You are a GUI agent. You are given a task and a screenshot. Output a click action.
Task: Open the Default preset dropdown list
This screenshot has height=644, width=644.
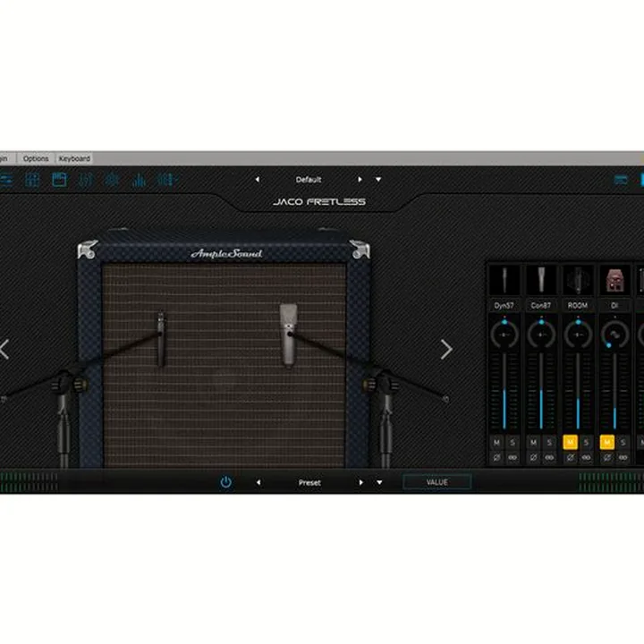coord(378,180)
